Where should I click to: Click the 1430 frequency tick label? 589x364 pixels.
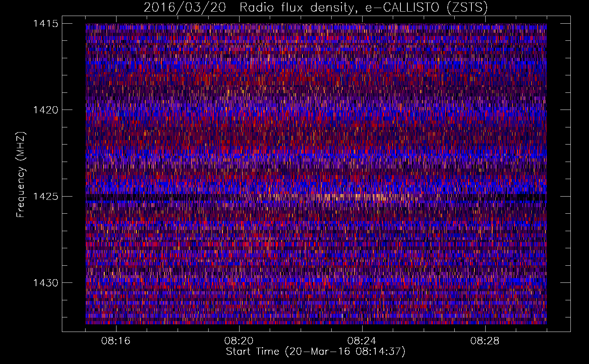tap(46, 283)
